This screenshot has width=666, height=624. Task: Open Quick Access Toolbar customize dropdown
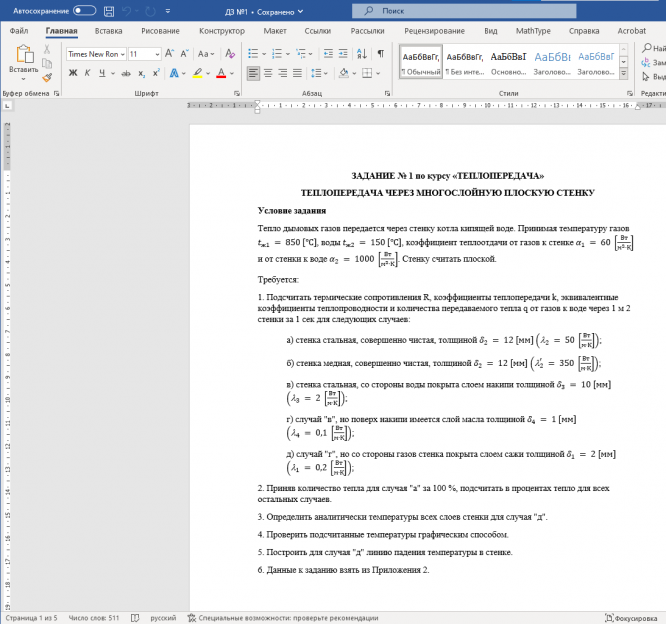click(168, 11)
